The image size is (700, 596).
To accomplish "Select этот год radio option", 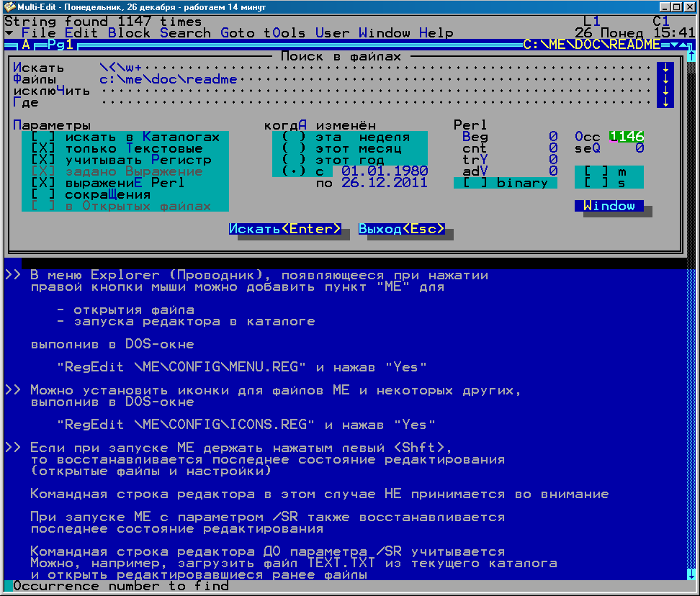I will [x=333, y=160].
